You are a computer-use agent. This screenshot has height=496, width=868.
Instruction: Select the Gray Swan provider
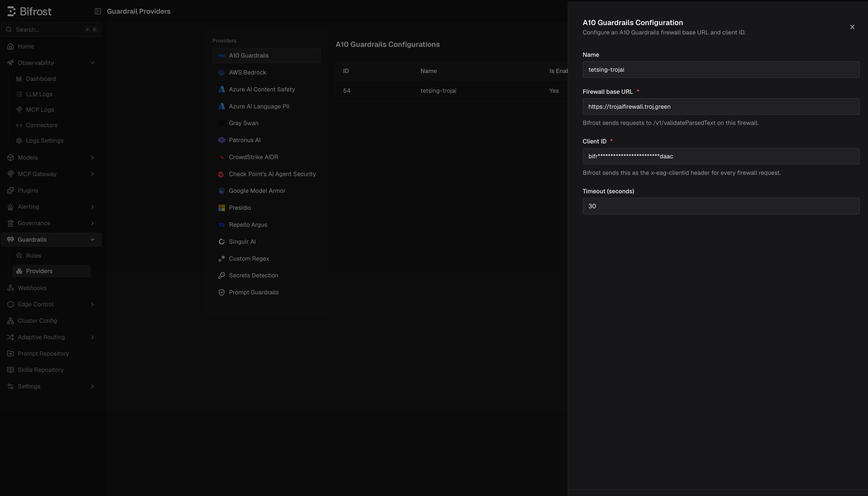[x=266, y=123]
